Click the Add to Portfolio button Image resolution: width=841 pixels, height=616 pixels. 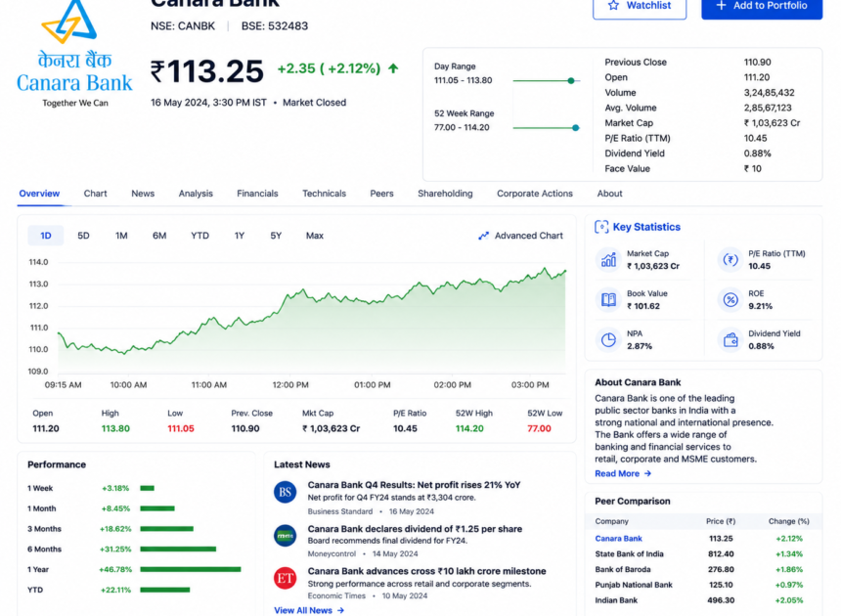762,7
